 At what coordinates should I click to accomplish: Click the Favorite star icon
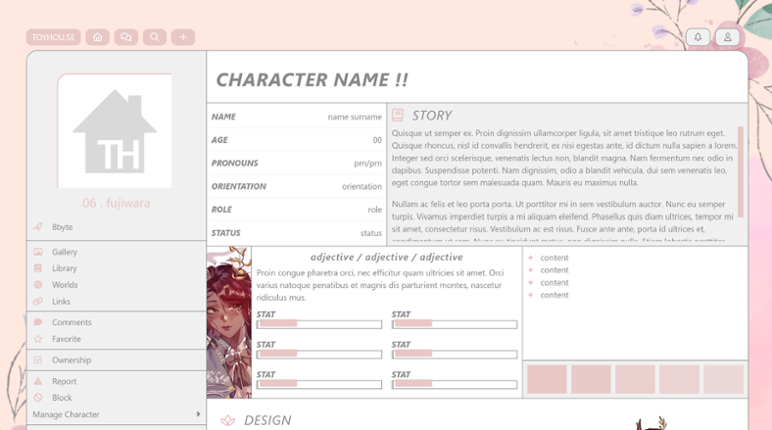(x=38, y=339)
